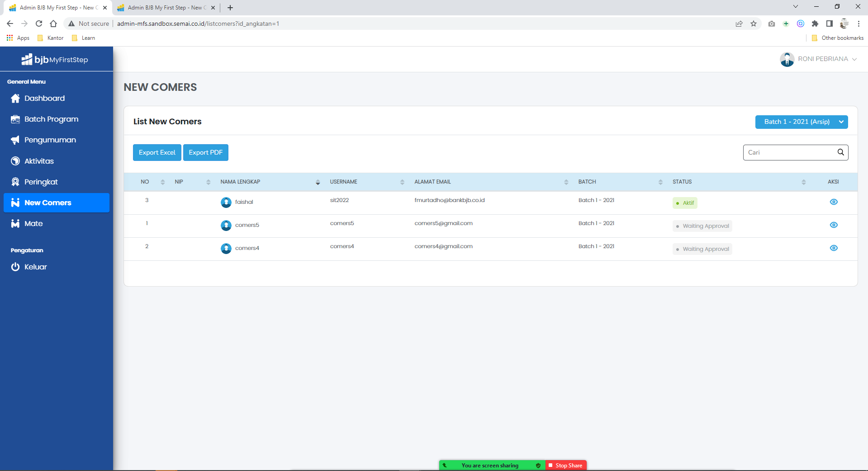Screen dimensions: 868x471
Task: Open the Chrome three-dot menu
Action: (859, 24)
